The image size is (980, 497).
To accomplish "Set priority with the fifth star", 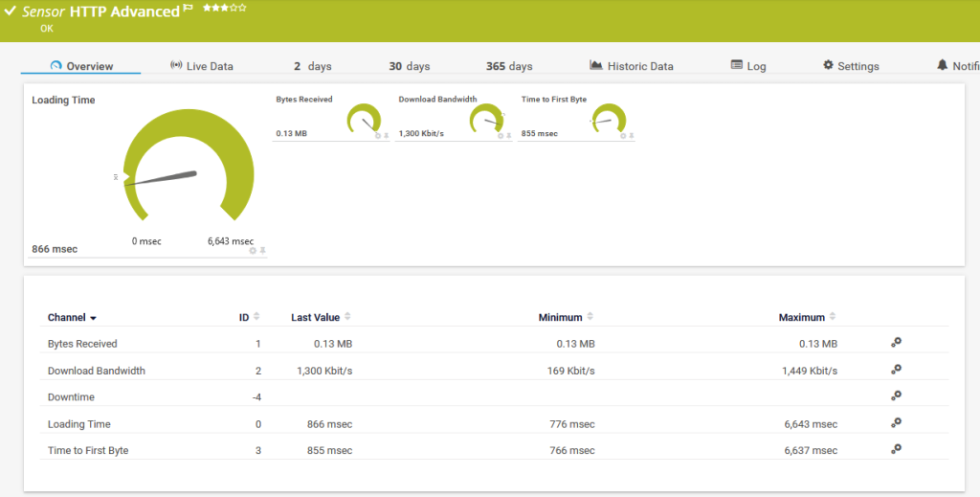I will 243,8.
